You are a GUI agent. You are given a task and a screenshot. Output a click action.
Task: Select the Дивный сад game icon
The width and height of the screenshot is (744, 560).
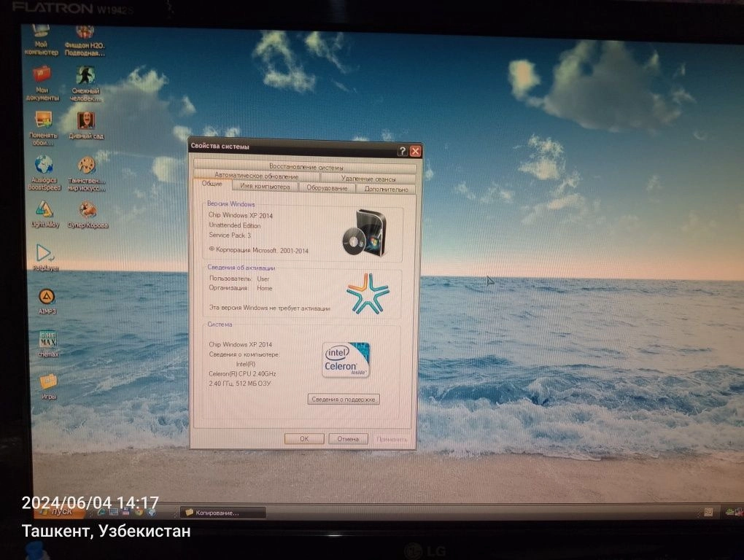(86, 125)
